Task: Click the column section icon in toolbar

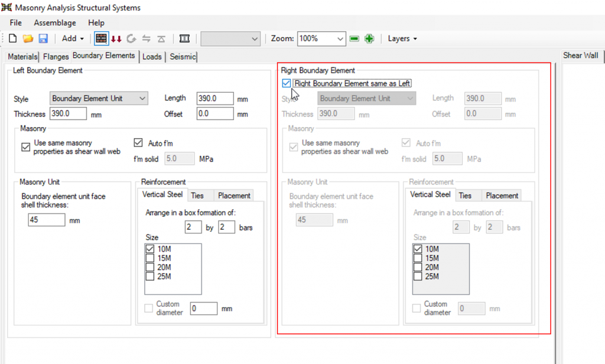Action: click(x=184, y=38)
